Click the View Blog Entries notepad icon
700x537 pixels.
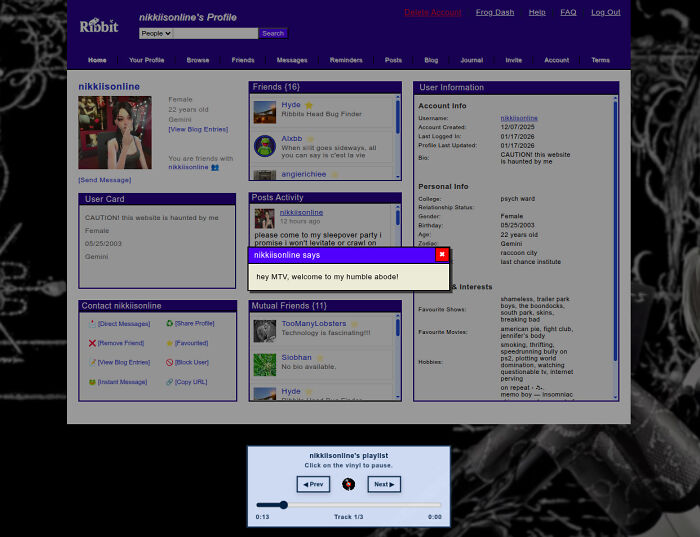coord(92,362)
